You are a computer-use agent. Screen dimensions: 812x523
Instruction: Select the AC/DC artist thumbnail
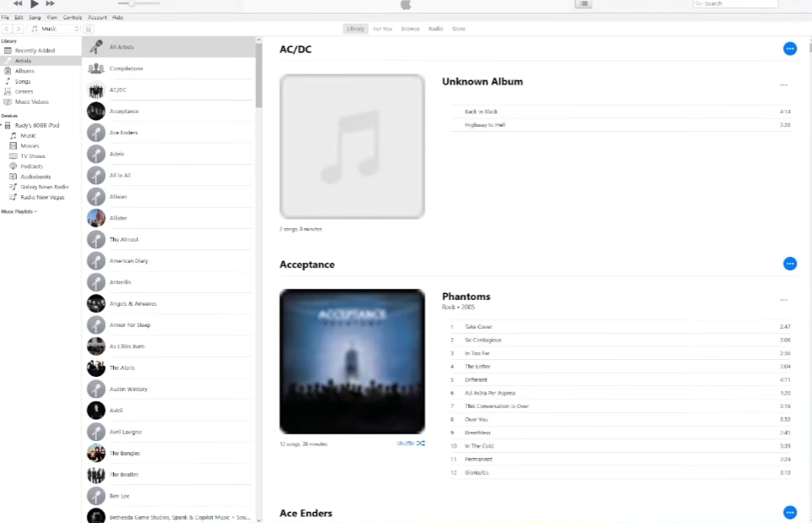point(95,90)
